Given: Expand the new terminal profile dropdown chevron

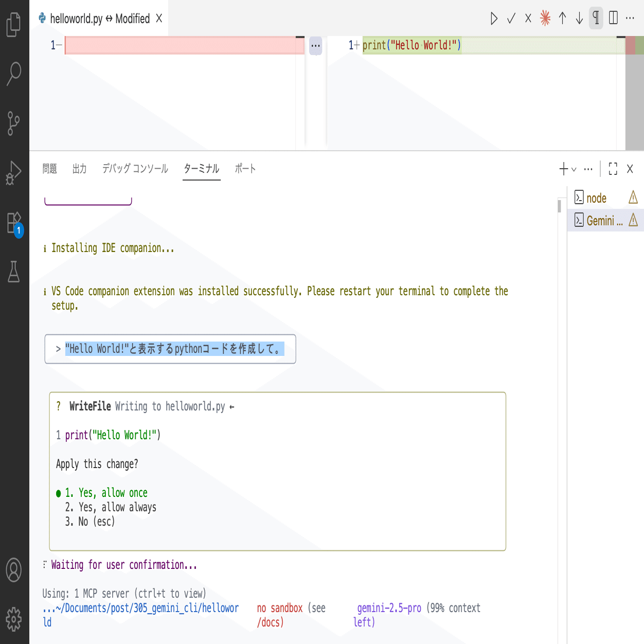Looking at the screenshot, I should 574,169.
